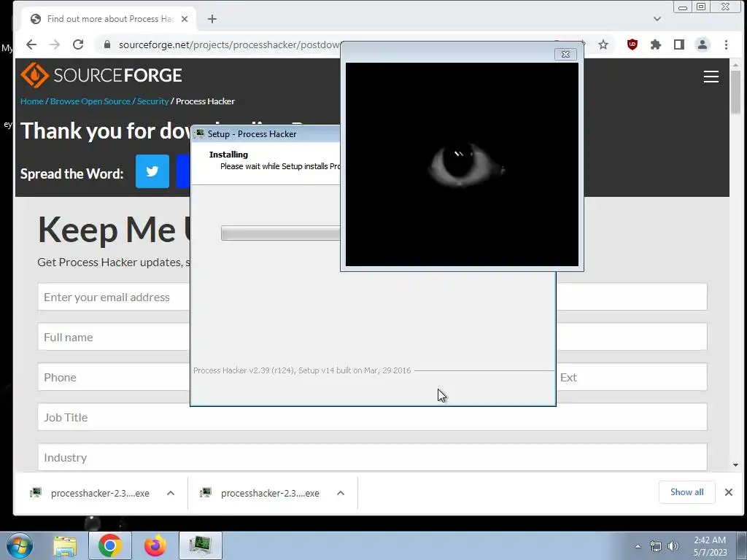This screenshot has width=747, height=560.
Task: Restore down the Chrome window
Action: click(x=701, y=7)
